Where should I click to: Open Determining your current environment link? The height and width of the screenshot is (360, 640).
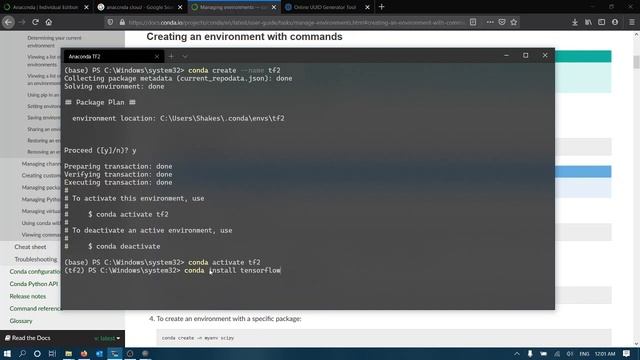pyautogui.click(x=54, y=42)
